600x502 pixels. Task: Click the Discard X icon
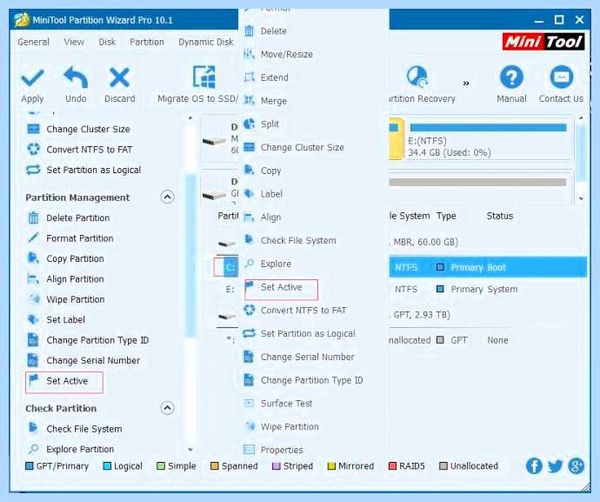pyautogui.click(x=119, y=78)
